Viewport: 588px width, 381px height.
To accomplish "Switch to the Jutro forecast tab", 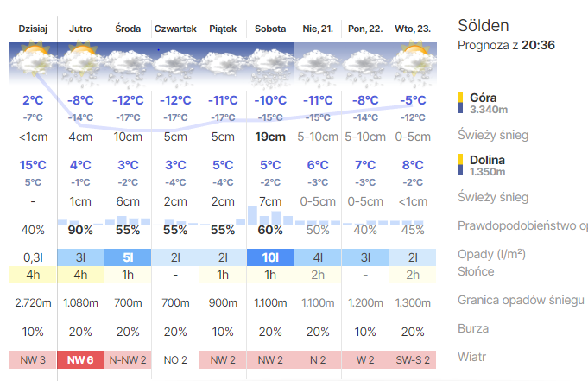I will coord(81,29).
